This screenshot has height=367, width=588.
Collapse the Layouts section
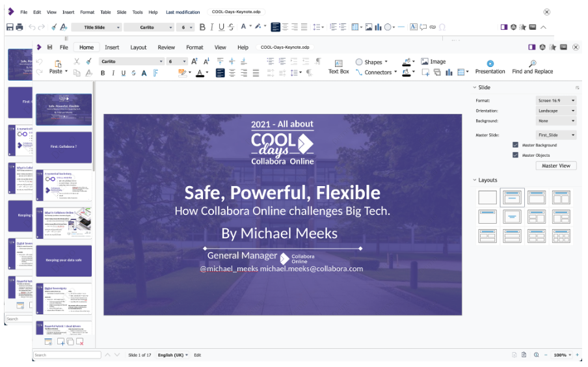click(x=475, y=180)
